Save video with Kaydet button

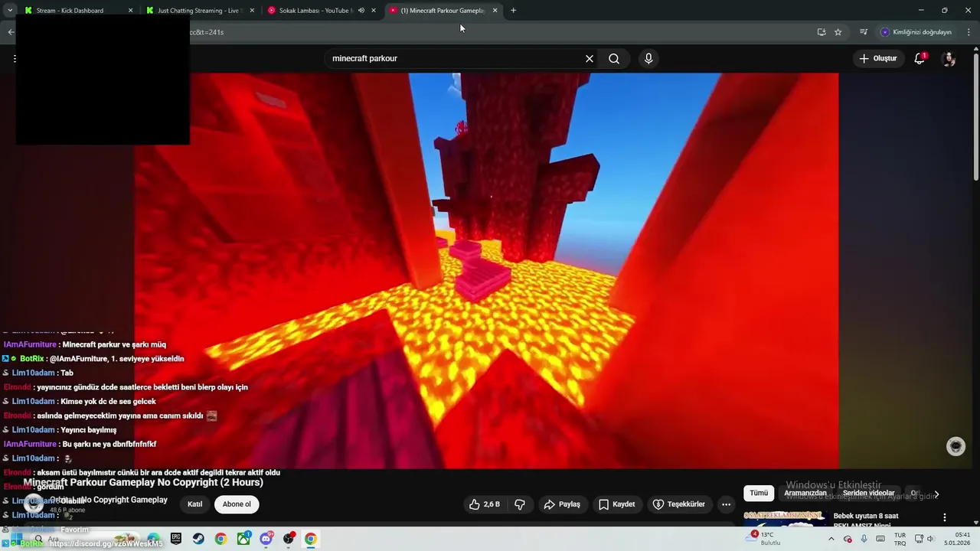click(617, 504)
